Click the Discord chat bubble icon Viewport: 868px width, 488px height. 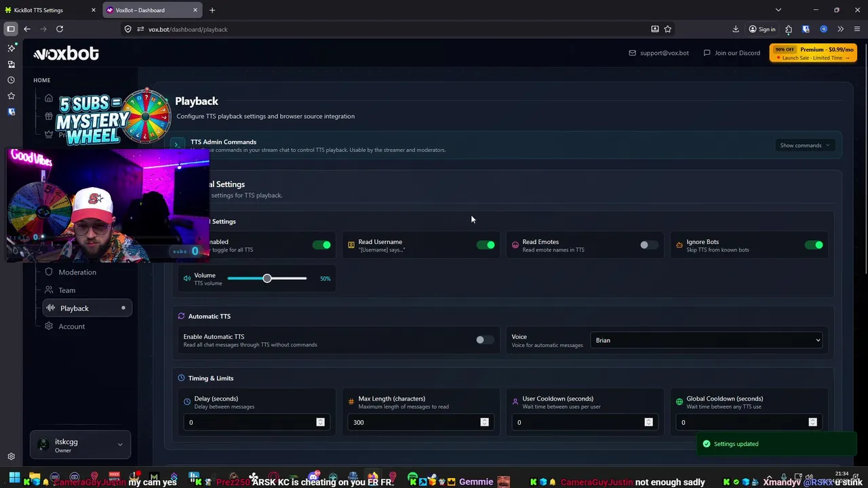tap(707, 53)
